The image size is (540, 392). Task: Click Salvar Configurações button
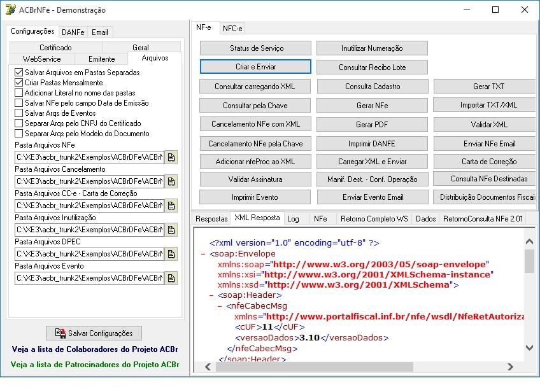pos(94,333)
